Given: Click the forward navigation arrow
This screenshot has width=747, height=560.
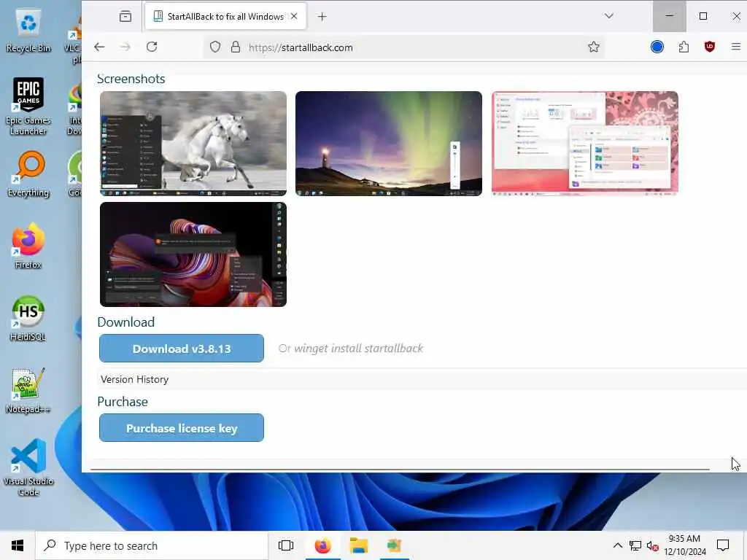Looking at the screenshot, I should click(x=125, y=47).
